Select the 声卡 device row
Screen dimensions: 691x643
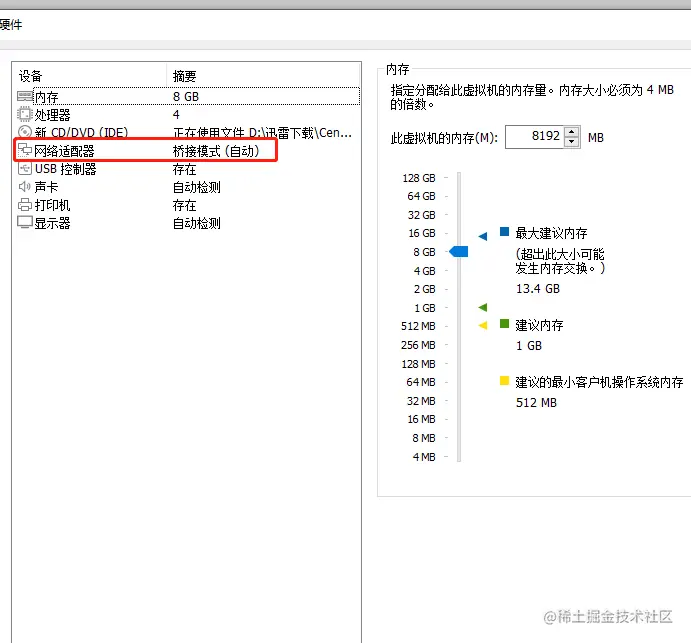[x=188, y=187]
